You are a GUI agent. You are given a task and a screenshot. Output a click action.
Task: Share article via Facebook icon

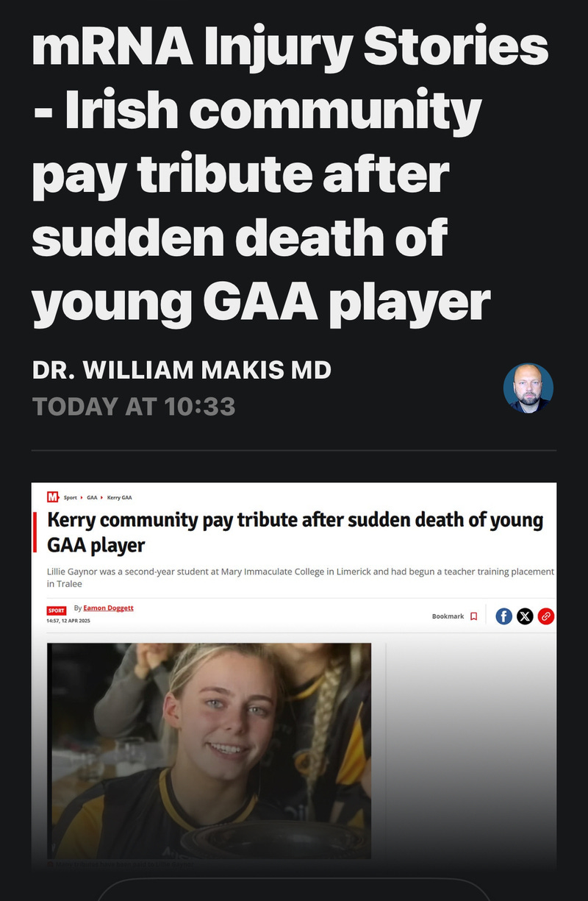tap(503, 616)
